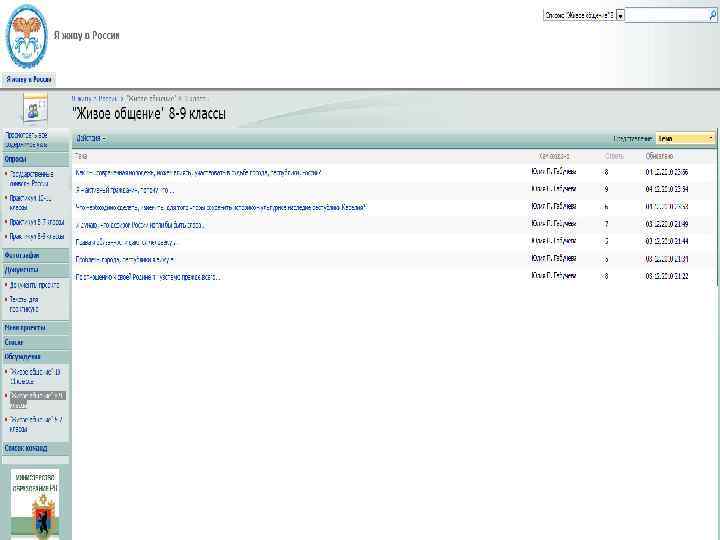Click the page heading 'Живое общение 8-9 классы'
This screenshot has width=720, height=540.
[149, 114]
